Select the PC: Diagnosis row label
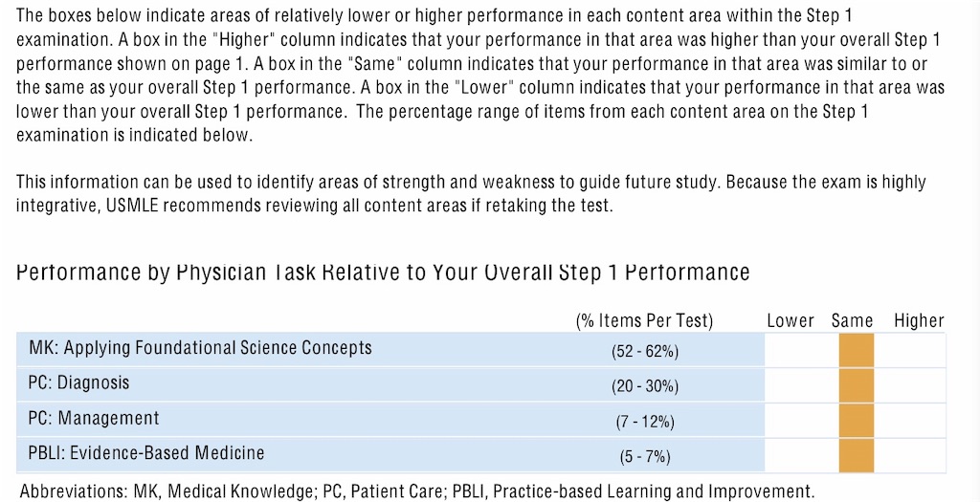 (78, 382)
